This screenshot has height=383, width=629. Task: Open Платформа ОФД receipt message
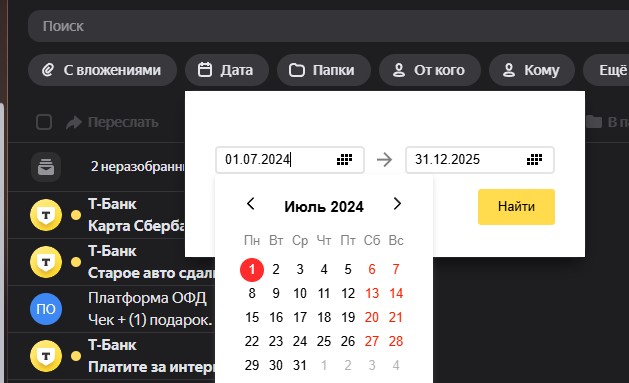pos(112,309)
